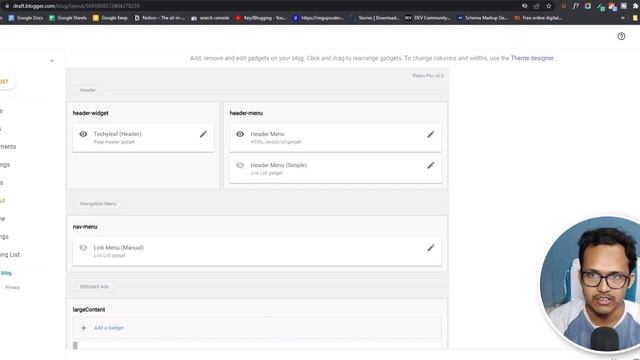640x360 pixels.
Task: Click the View blog link in sidebar
Action: 5,273
